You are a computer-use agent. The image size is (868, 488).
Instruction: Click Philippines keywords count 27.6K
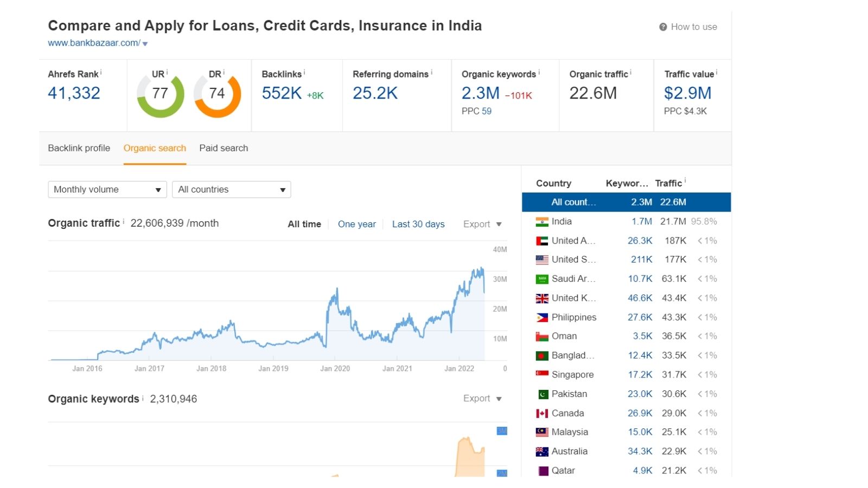640,318
